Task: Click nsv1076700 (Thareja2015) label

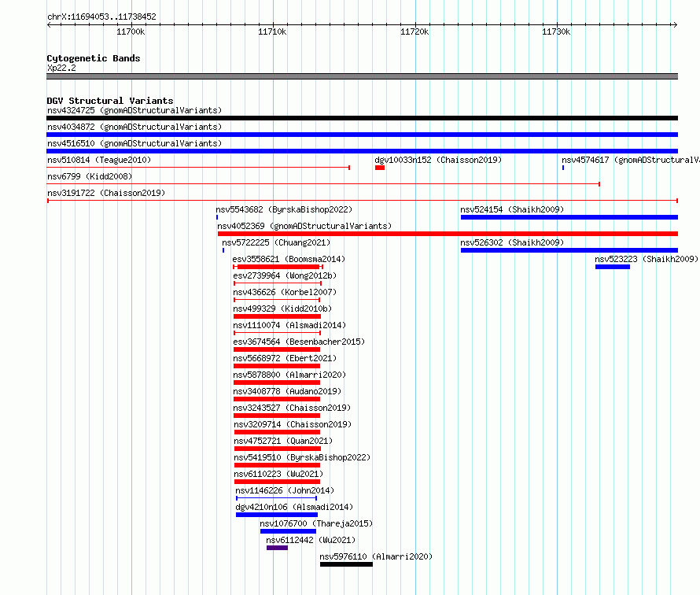Action: 316,523
